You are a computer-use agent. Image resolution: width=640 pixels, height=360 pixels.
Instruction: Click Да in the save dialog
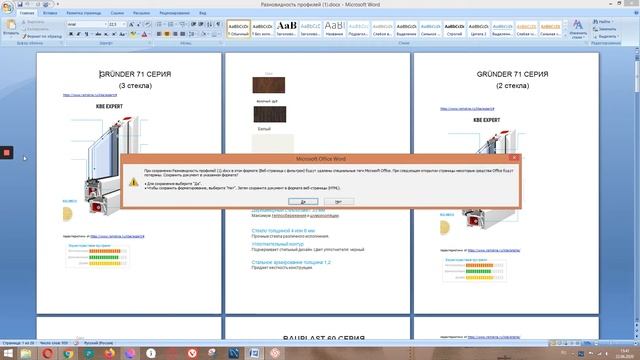(x=303, y=202)
